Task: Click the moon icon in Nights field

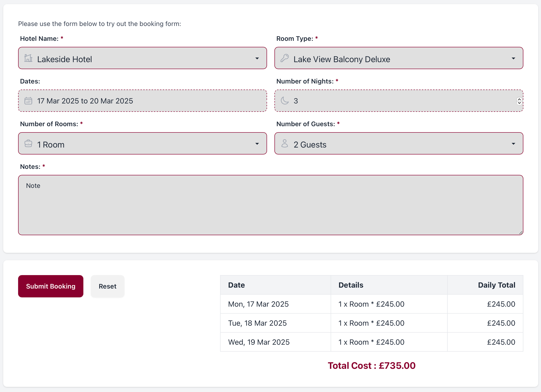Action: coord(284,101)
